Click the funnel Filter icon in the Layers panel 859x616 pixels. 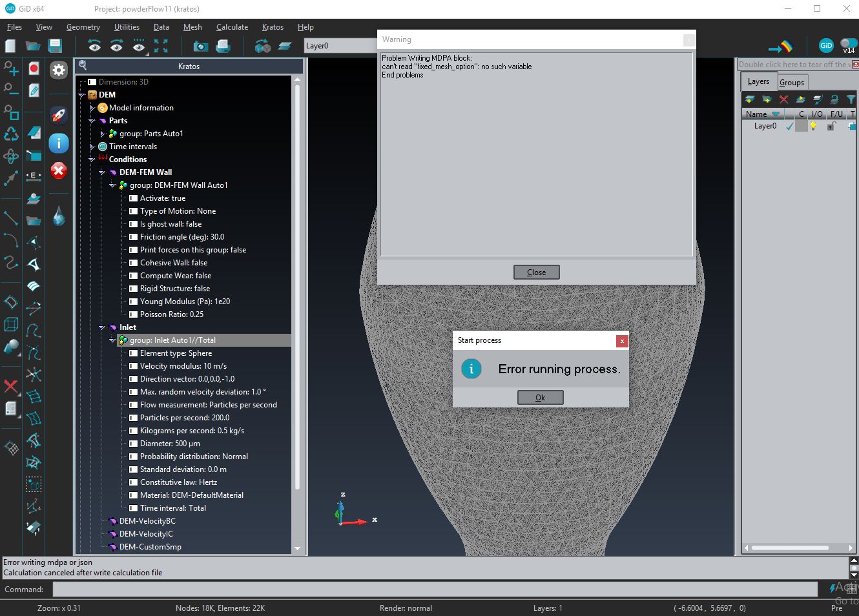(x=851, y=99)
